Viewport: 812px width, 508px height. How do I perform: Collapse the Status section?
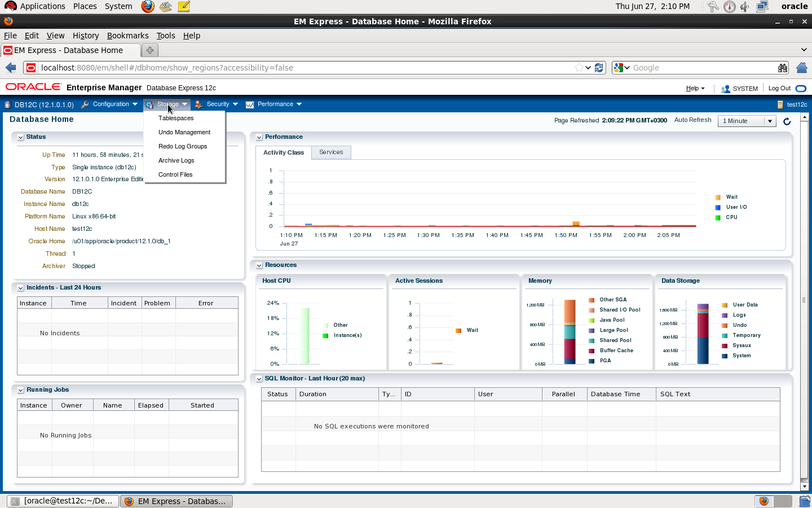(20, 137)
